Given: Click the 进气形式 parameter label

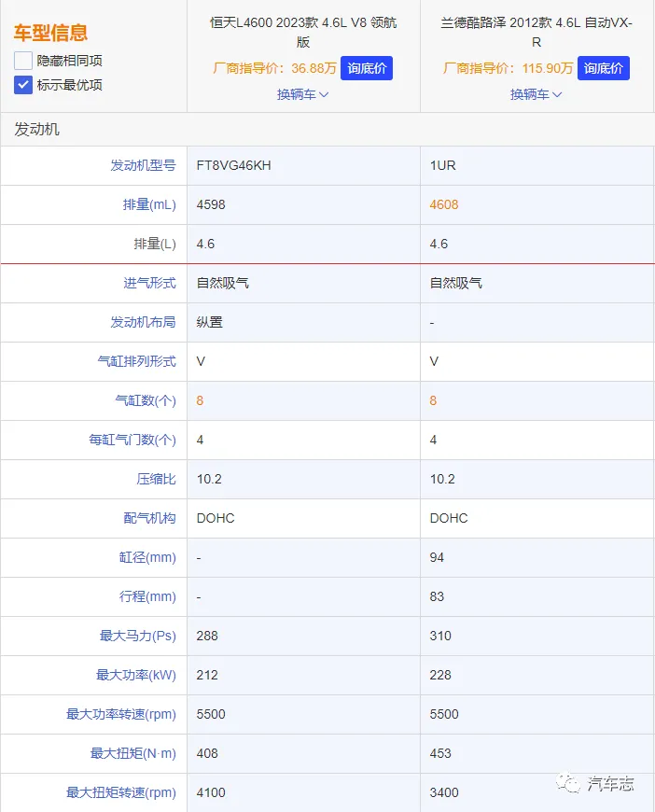Looking at the screenshot, I should tap(149, 283).
